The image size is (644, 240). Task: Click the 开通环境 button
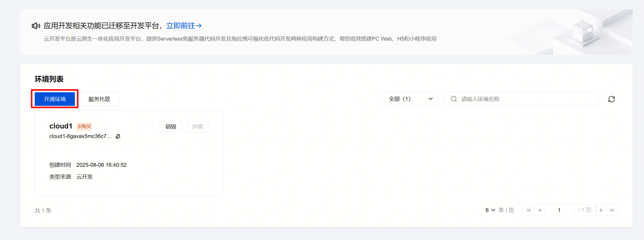coord(55,99)
